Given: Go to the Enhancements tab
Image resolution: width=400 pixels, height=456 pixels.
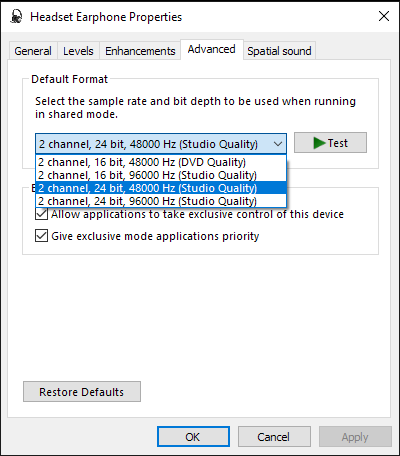Looking at the screenshot, I should click(x=140, y=51).
